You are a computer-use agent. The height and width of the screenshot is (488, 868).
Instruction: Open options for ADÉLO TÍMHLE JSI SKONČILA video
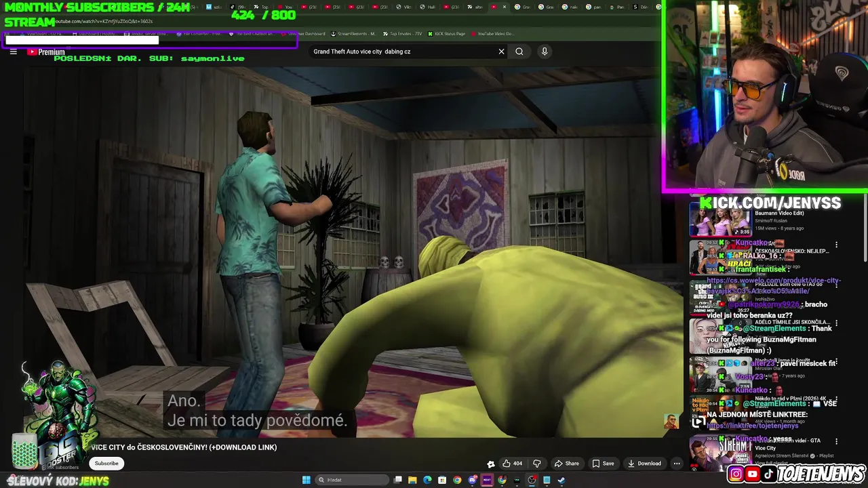click(837, 323)
